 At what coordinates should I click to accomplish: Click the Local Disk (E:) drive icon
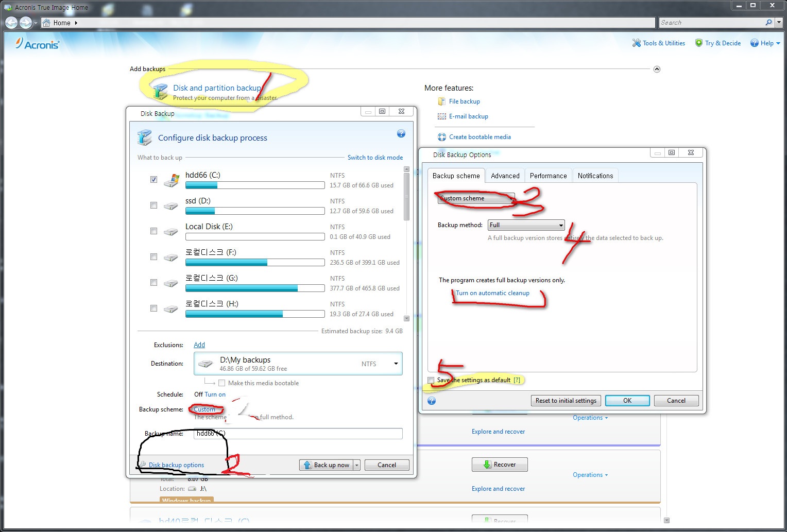point(170,232)
